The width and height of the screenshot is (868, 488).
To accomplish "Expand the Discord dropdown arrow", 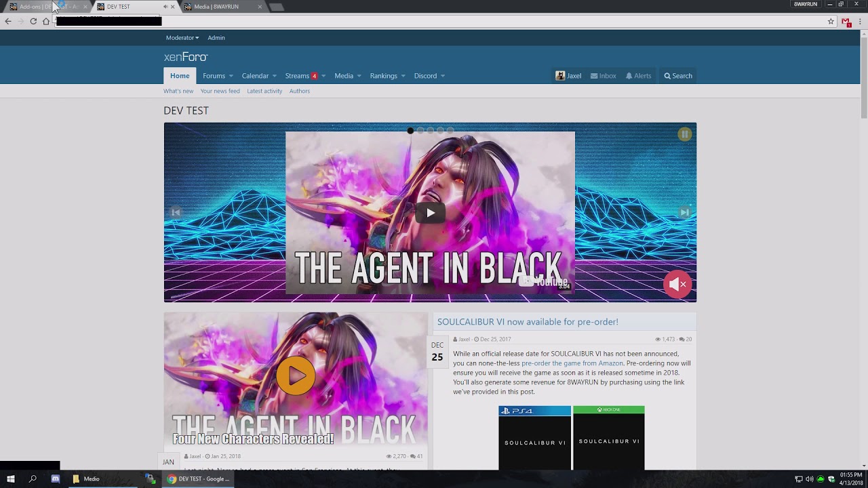I will (x=443, y=76).
